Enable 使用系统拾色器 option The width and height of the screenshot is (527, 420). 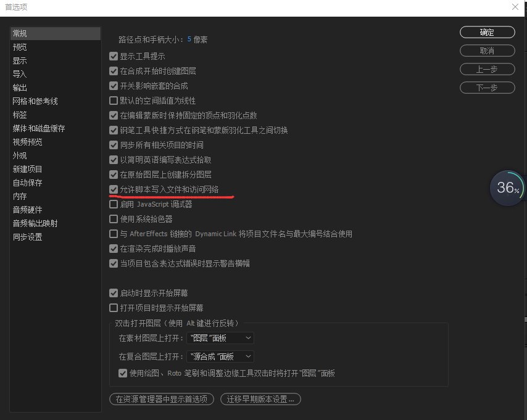(114, 220)
